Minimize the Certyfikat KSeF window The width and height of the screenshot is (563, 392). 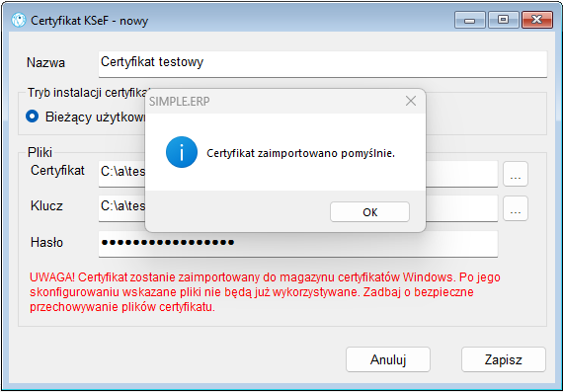(x=469, y=20)
